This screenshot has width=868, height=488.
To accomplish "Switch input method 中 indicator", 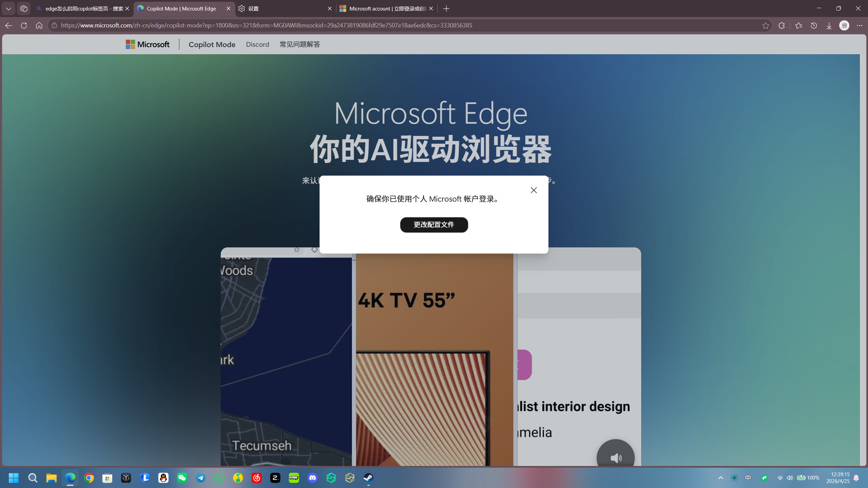I will point(748,478).
